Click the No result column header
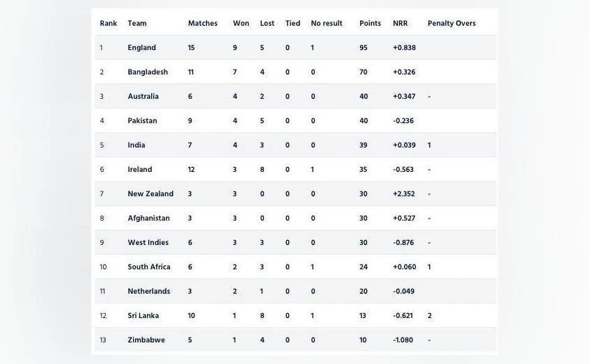Viewport: 590px width, 364px height. [x=327, y=23]
